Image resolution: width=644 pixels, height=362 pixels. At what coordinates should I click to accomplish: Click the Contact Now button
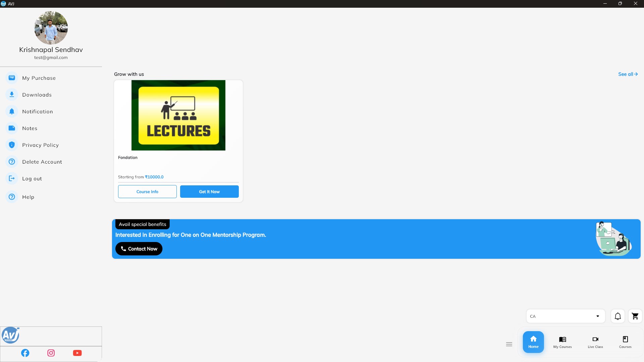(139, 249)
